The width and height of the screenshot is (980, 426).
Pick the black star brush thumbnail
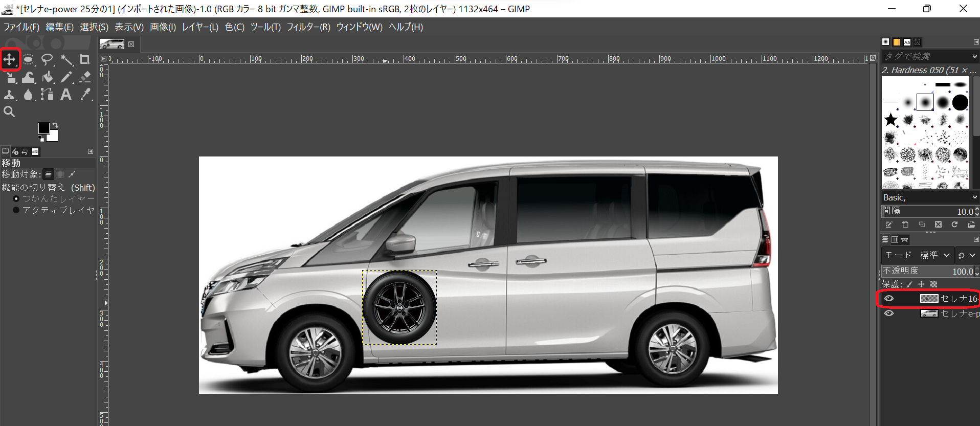[890, 120]
